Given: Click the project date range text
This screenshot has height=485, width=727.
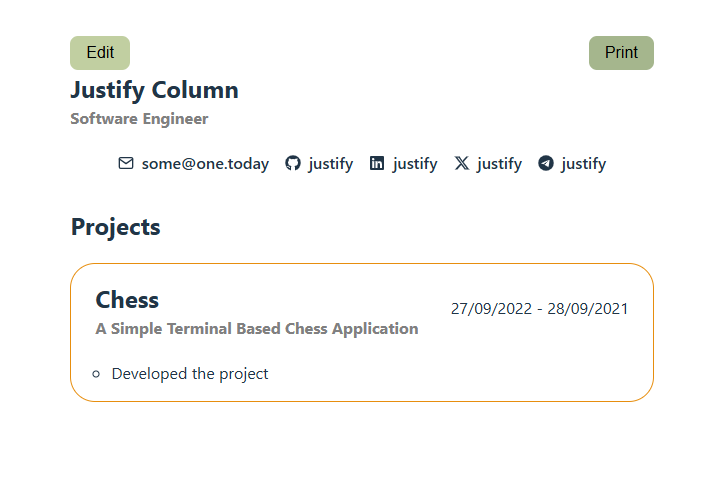Looking at the screenshot, I should pos(539,309).
